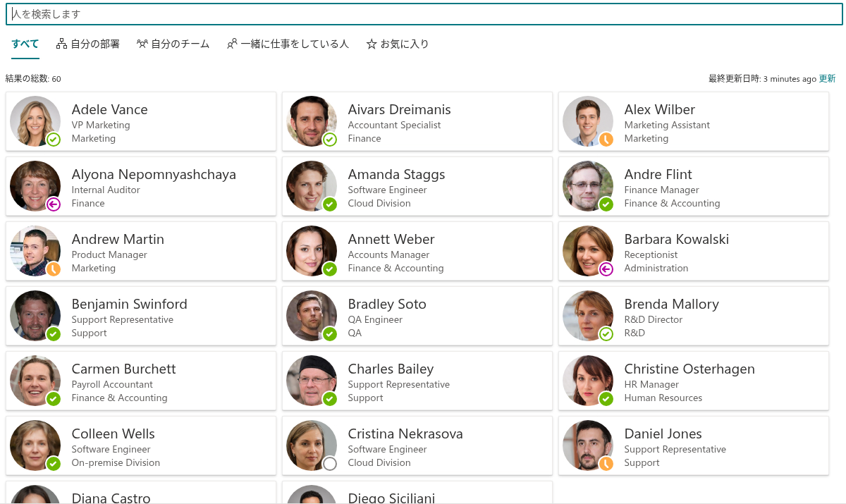This screenshot has width=846, height=504.
Task: Open the 自分のチーム tab
Action: (x=173, y=44)
